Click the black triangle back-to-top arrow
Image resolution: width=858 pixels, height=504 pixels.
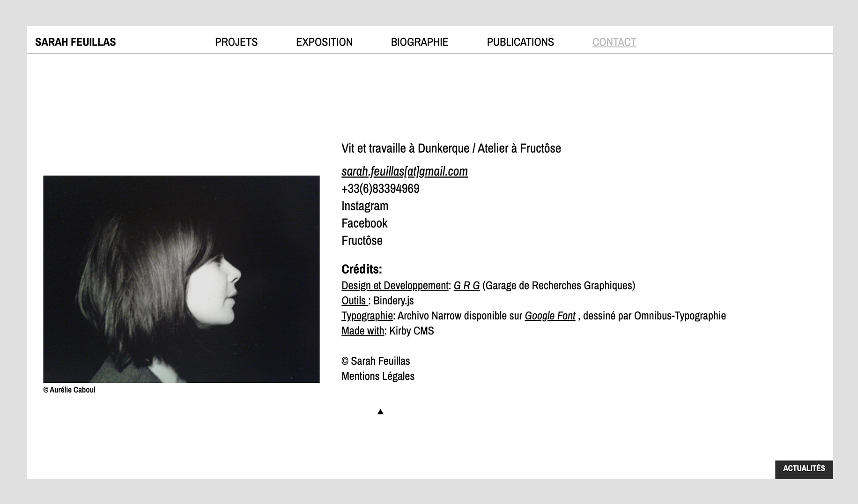[380, 412]
